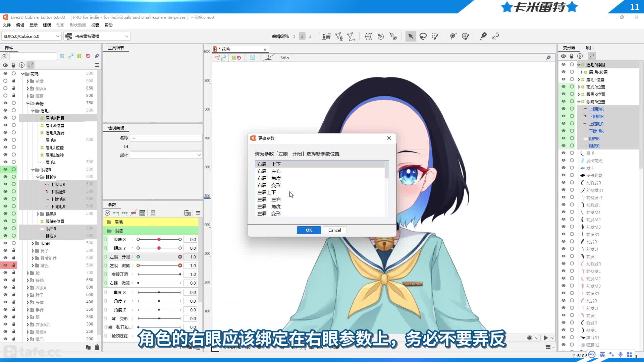
Task: Open the 显示 menu
Action: point(34,25)
